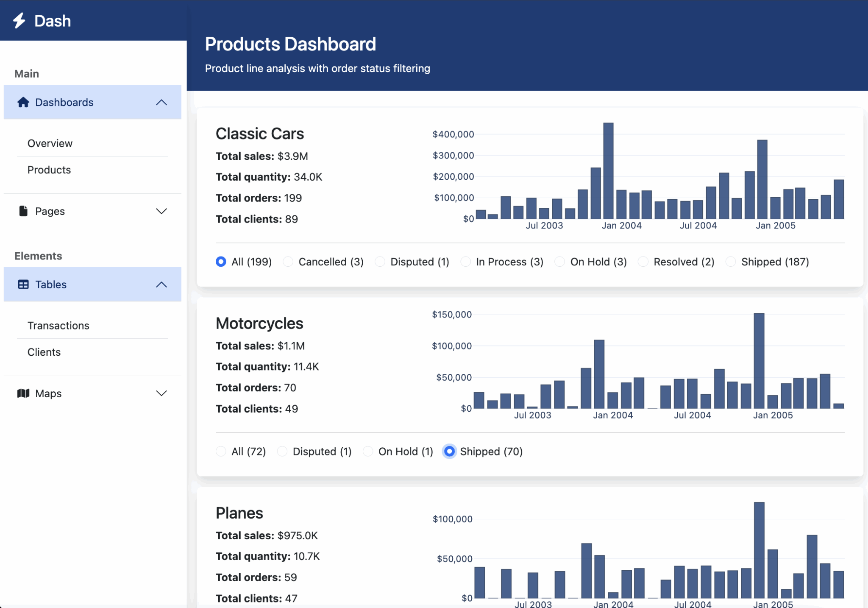Select Shipped (187) for Classic Cars
This screenshot has width=868, height=608.
(x=731, y=262)
